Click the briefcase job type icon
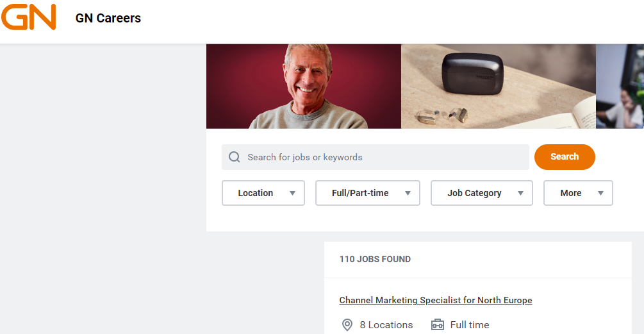This screenshot has width=644, height=334. 438,325
